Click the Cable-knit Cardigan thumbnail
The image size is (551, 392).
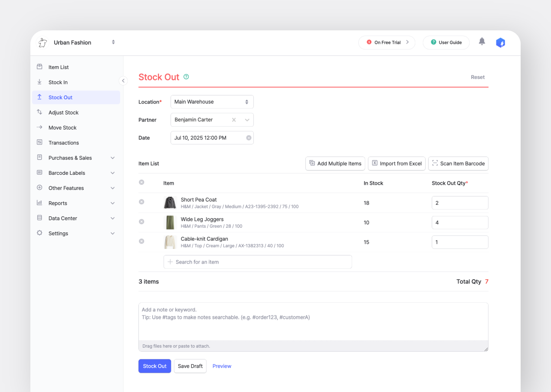[x=170, y=242]
